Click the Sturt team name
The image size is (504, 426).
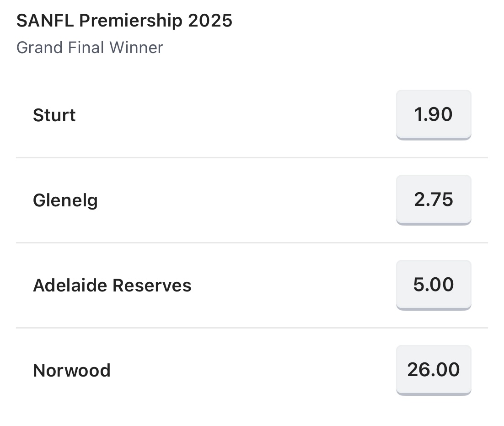tap(54, 115)
